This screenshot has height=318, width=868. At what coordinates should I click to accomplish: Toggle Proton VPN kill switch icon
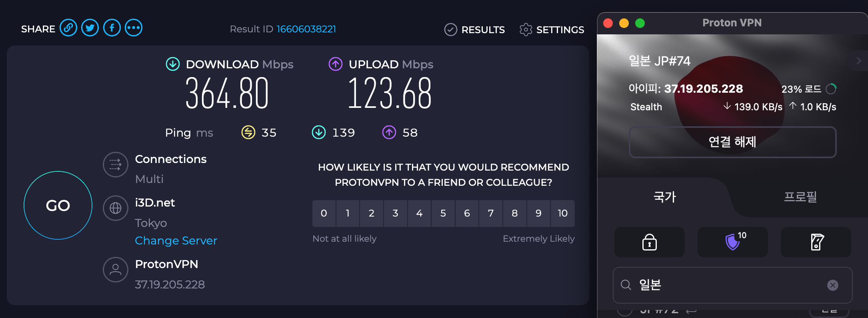tap(816, 242)
